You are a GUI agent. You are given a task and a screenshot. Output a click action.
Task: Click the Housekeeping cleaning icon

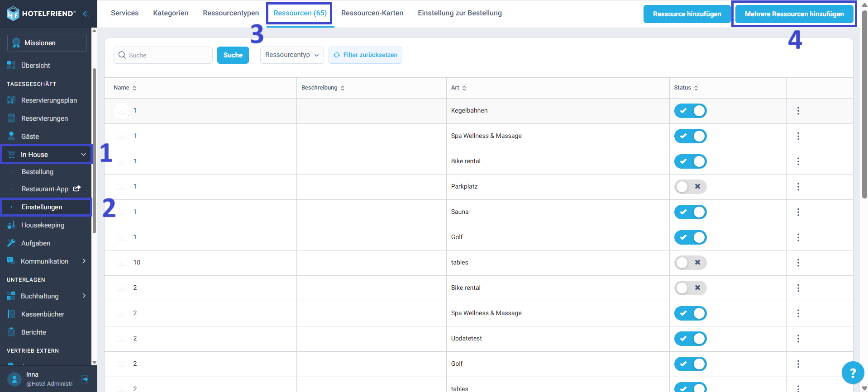[x=11, y=225]
